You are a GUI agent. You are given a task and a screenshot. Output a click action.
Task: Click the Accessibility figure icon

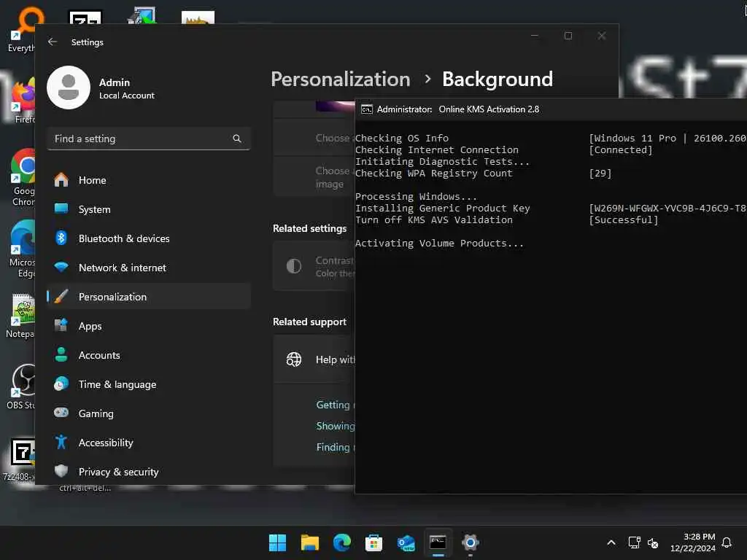pyautogui.click(x=61, y=442)
